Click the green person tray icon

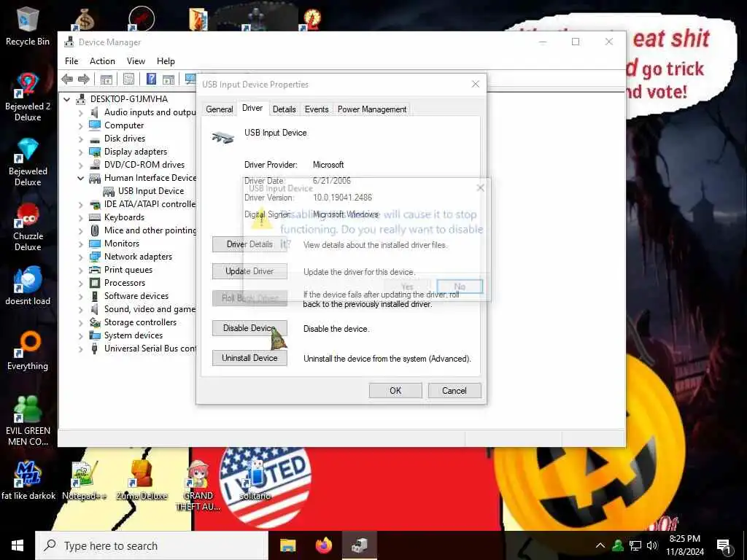tap(618, 545)
